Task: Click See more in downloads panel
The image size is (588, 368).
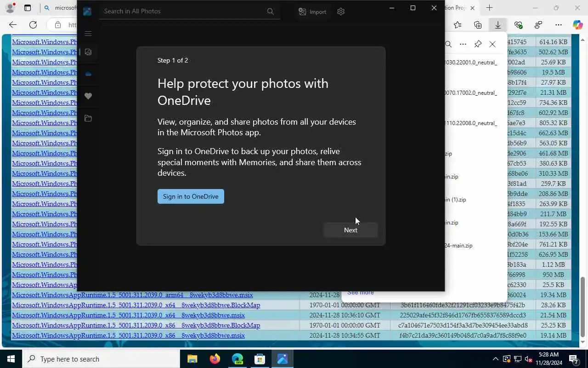Action: (x=361, y=293)
